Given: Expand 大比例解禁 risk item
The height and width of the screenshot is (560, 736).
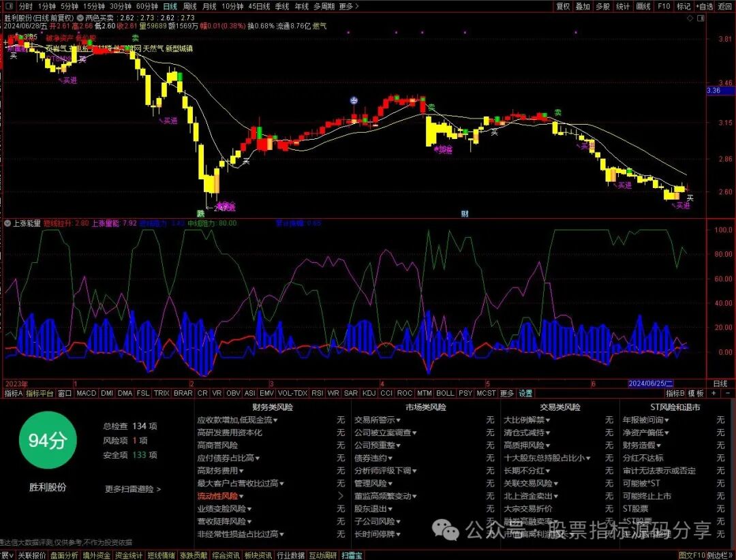Looking at the screenshot, I should pyautogui.click(x=527, y=420).
